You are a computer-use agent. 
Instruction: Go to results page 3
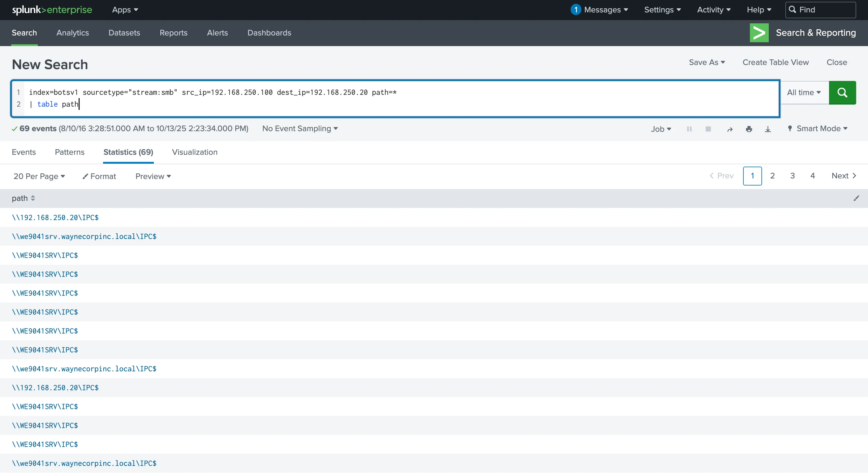(792, 176)
